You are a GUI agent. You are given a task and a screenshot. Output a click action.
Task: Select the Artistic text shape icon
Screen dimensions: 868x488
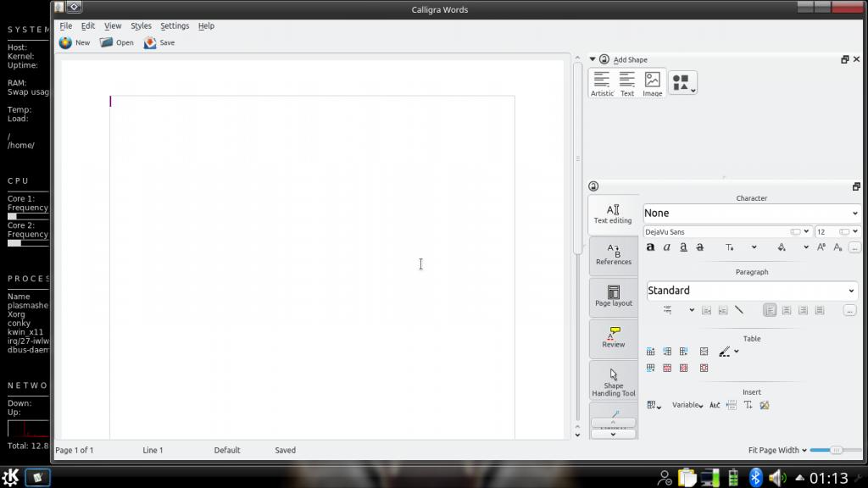tap(602, 83)
